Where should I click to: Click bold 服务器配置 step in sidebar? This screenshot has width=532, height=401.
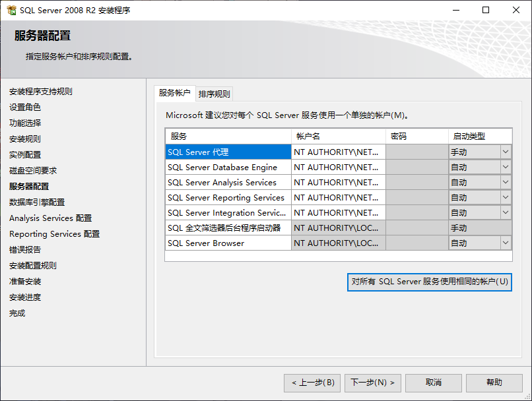29,187
